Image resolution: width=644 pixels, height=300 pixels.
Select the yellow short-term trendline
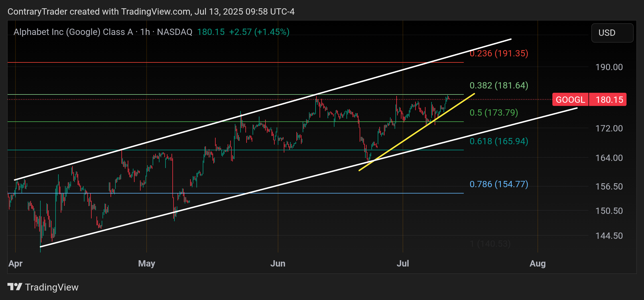(417, 132)
